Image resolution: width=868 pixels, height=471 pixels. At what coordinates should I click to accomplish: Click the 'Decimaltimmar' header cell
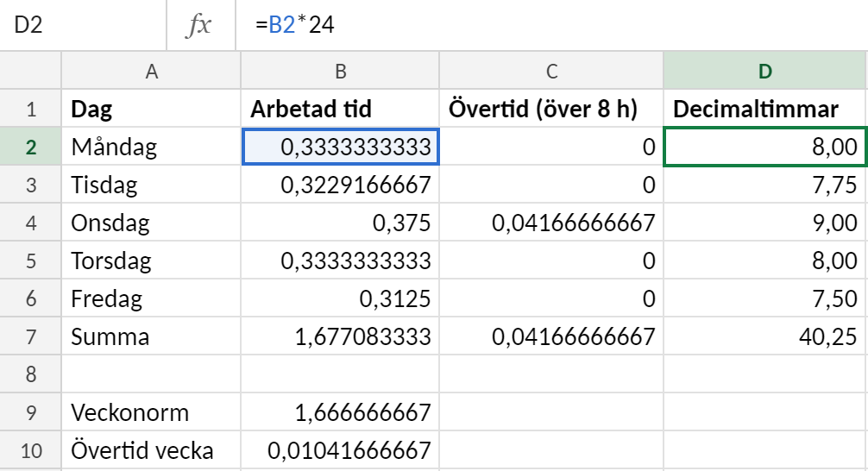click(x=765, y=109)
